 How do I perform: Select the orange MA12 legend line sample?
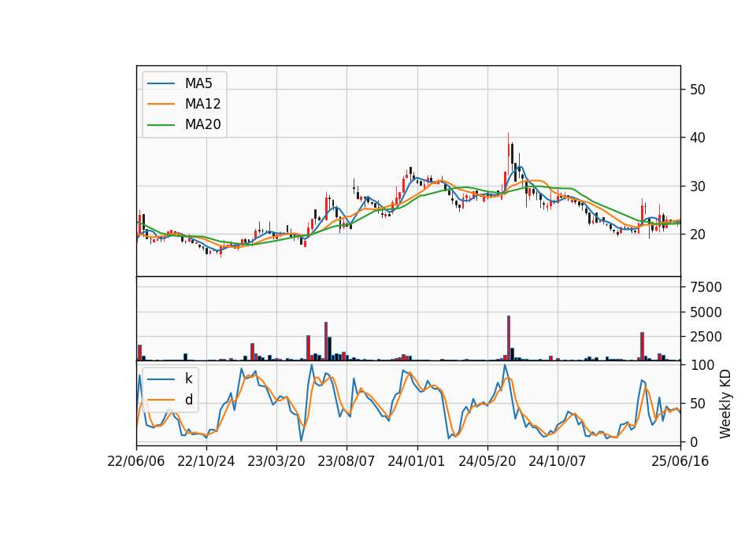pyautogui.click(x=161, y=104)
